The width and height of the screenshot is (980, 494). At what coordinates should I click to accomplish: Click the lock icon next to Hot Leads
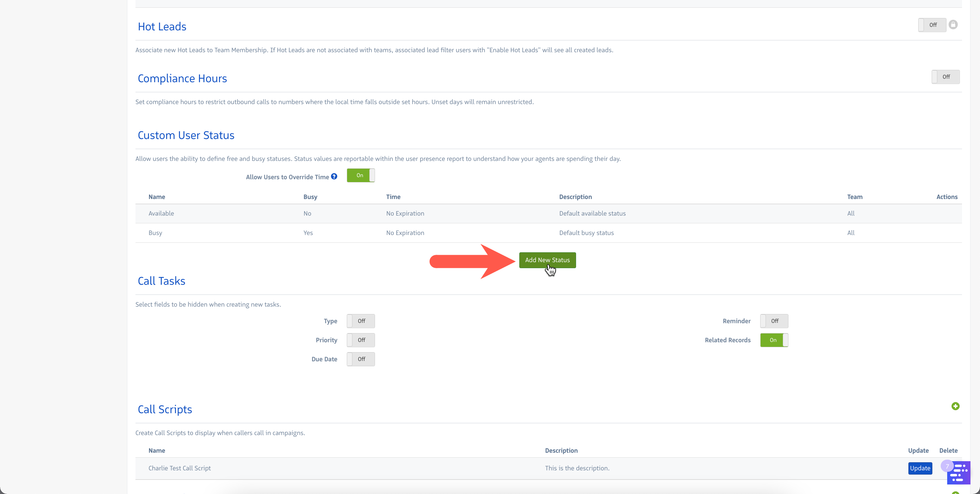[x=953, y=25]
